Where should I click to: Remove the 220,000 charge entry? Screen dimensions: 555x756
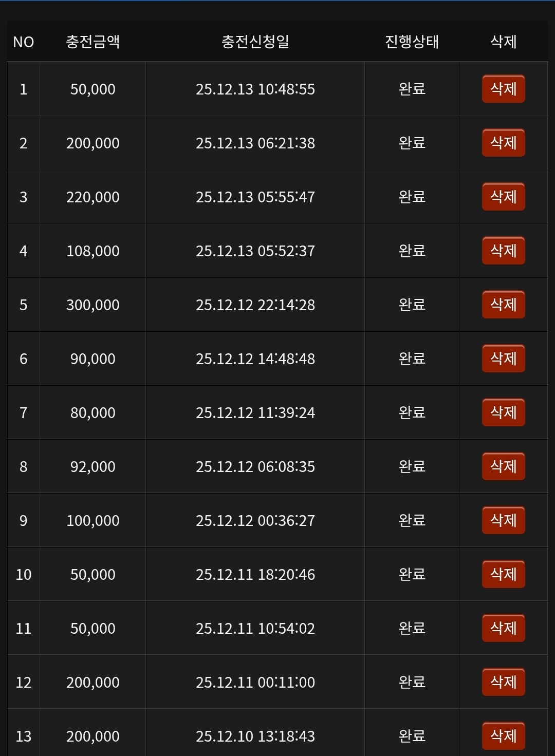coord(503,197)
